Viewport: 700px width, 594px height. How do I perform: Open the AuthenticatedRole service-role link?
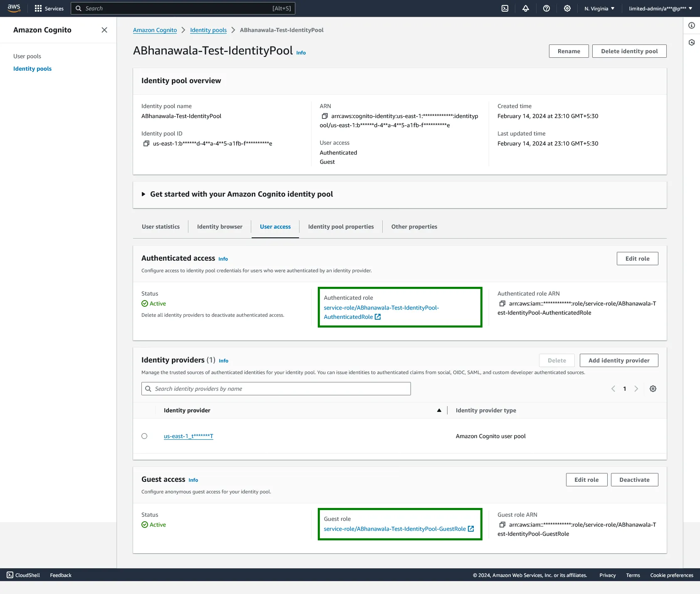tap(381, 312)
